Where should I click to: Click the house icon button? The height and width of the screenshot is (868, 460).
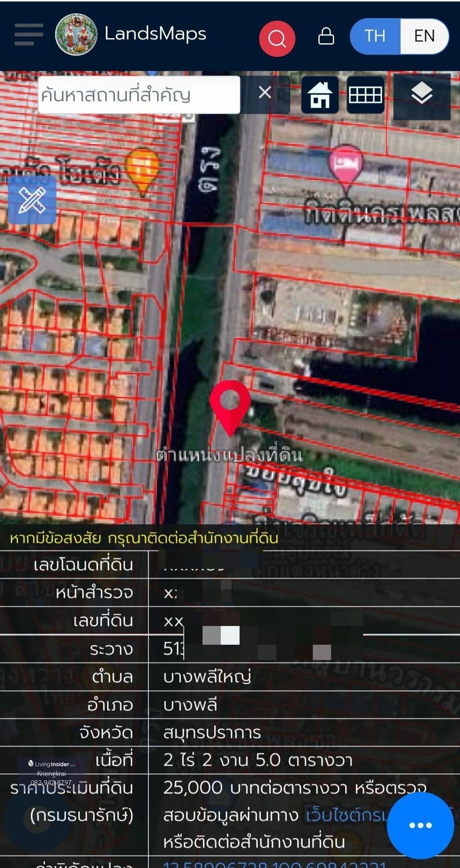[320, 95]
